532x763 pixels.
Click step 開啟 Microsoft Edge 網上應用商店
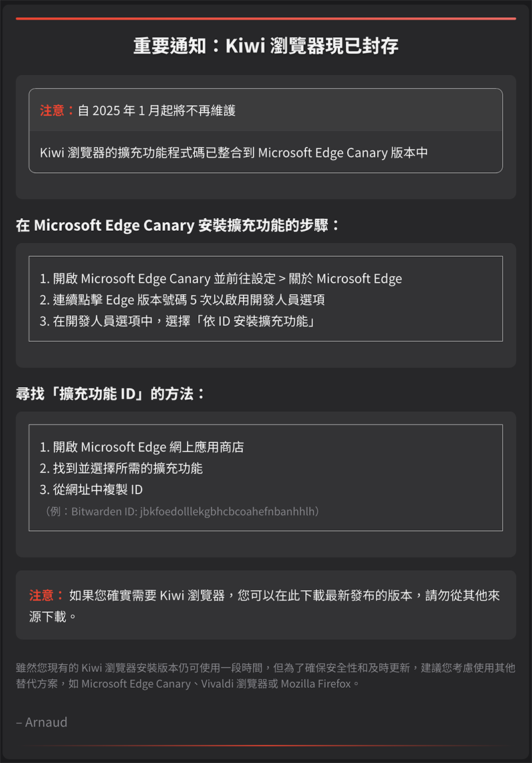pos(142,447)
